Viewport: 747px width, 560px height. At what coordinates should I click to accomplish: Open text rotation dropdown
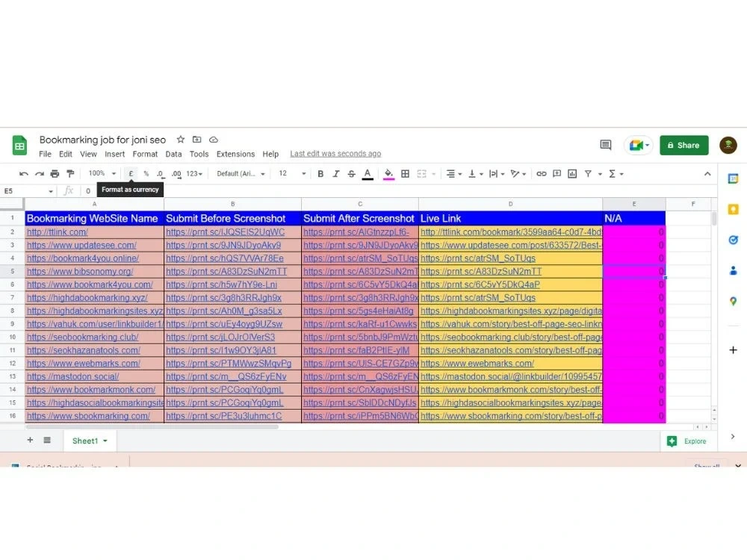point(518,174)
